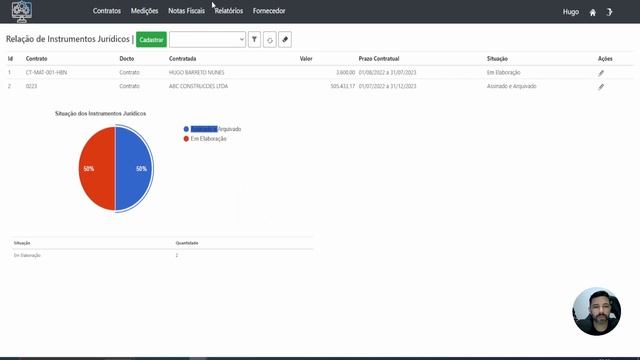
Task: Open the Relatórios menu
Action: [x=229, y=11]
